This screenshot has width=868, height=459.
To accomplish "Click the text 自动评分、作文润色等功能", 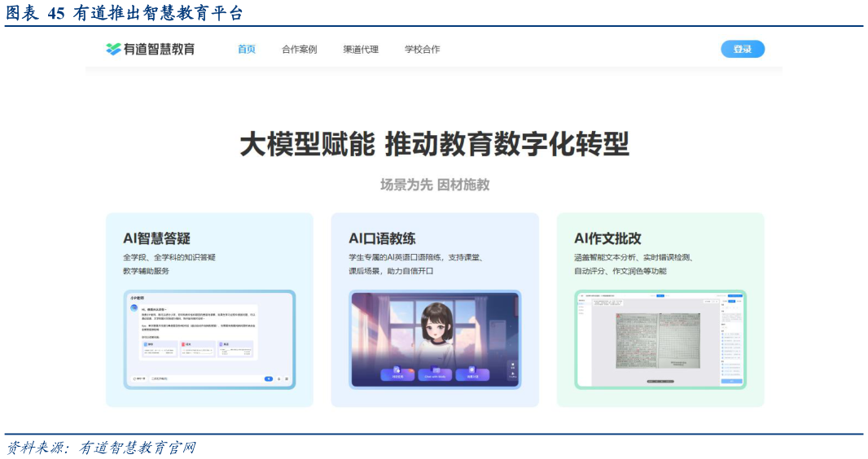I will (620, 271).
